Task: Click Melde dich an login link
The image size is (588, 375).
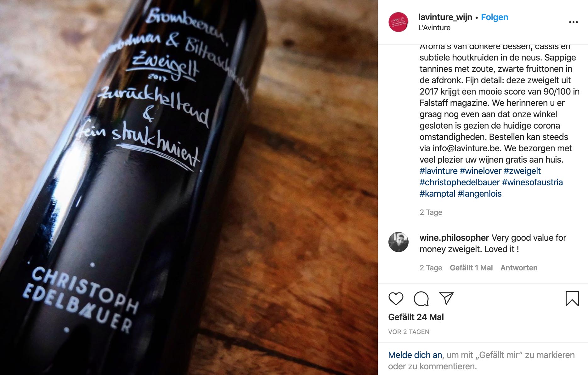Action: 415,355
